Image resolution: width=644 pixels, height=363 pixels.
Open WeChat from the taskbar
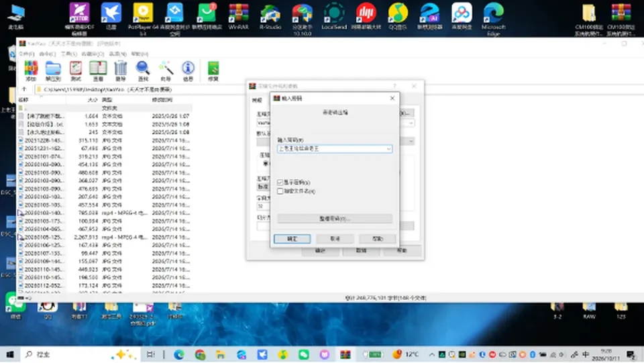[303, 354]
